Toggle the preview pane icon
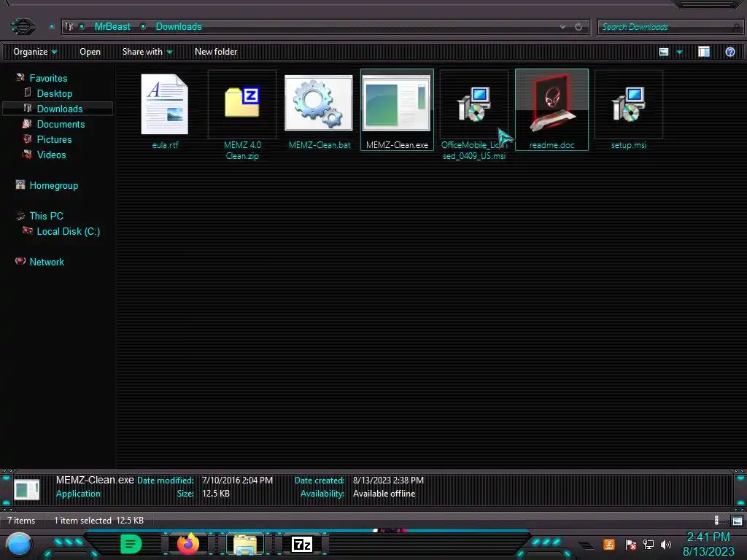 point(704,52)
